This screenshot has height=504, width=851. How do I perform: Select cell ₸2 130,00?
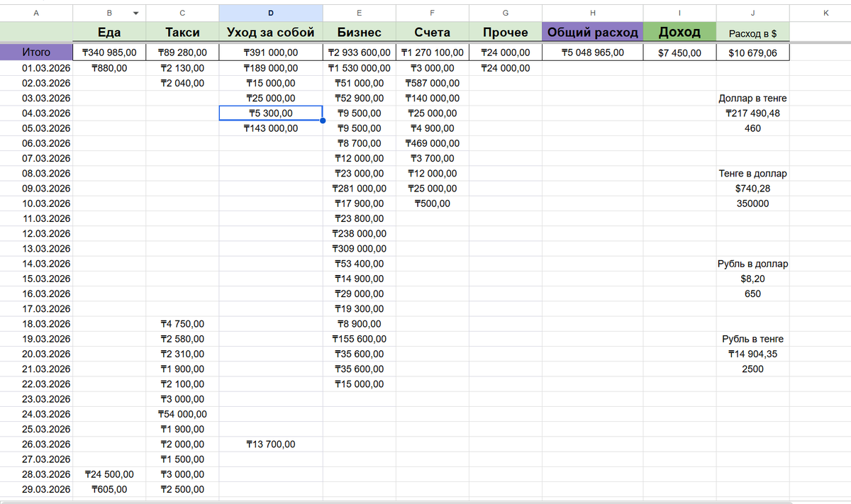click(x=182, y=68)
